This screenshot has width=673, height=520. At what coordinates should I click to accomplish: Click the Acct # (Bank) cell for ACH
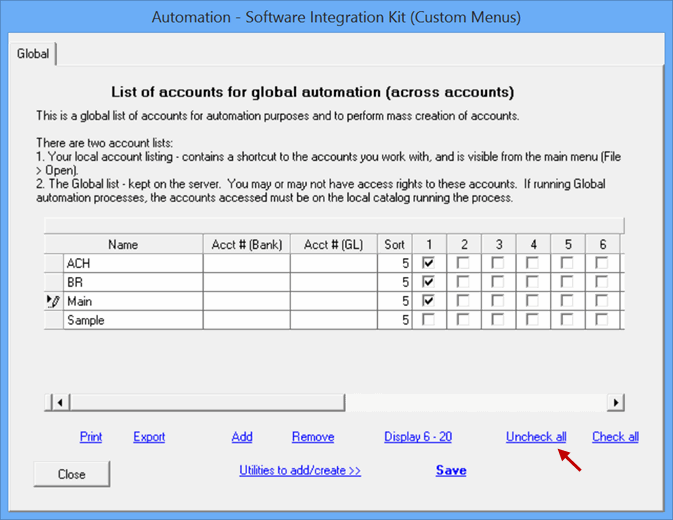coord(246,263)
